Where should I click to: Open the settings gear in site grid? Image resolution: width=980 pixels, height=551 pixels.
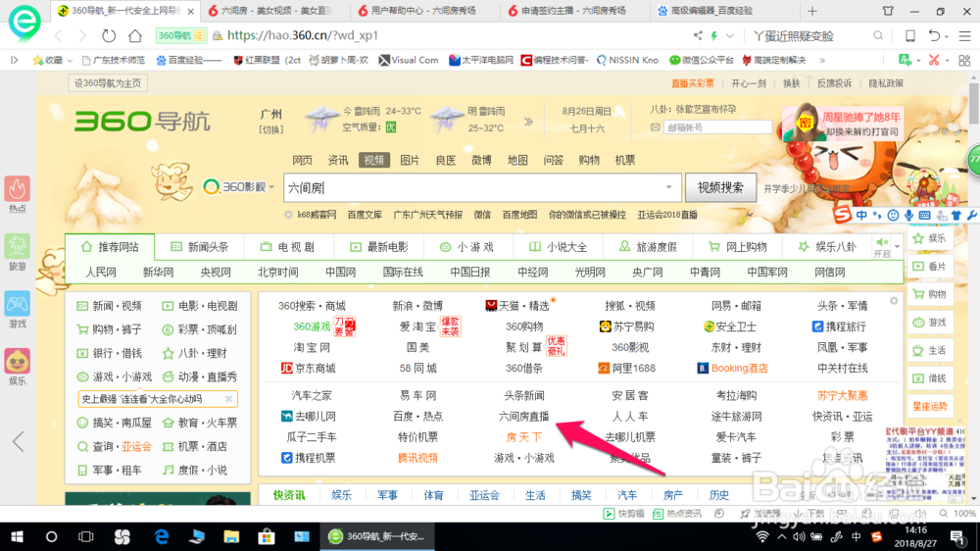[894, 301]
